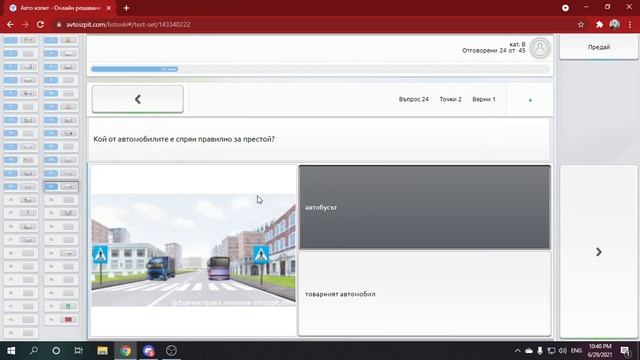The height and width of the screenshot is (360, 640).
Task: Close the Авто изпит browser tab
Action: click(109, 8)
